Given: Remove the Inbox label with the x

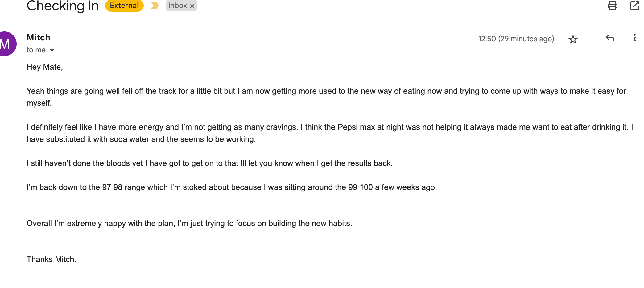Looking at the screenshot, I should [192, 6].
